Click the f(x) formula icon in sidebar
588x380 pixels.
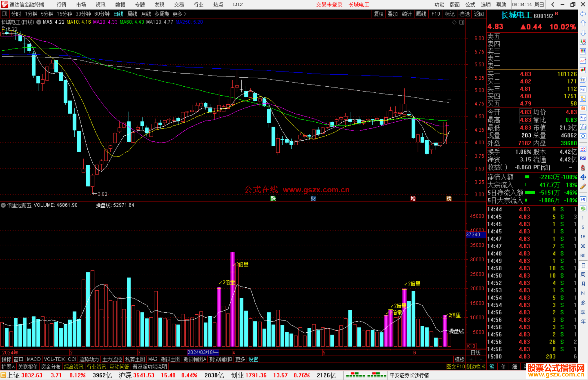[583, 127]
